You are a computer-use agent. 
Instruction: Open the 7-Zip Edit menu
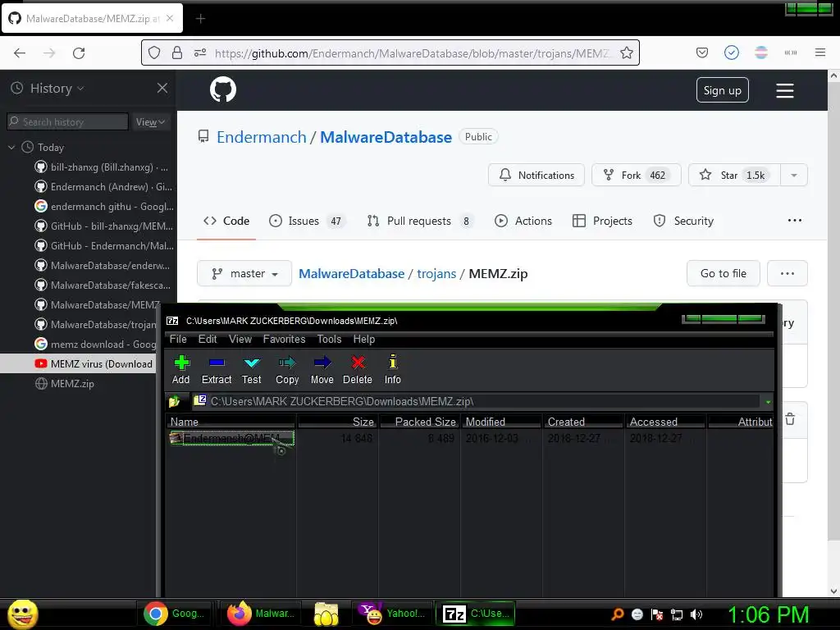click(208, 339)
